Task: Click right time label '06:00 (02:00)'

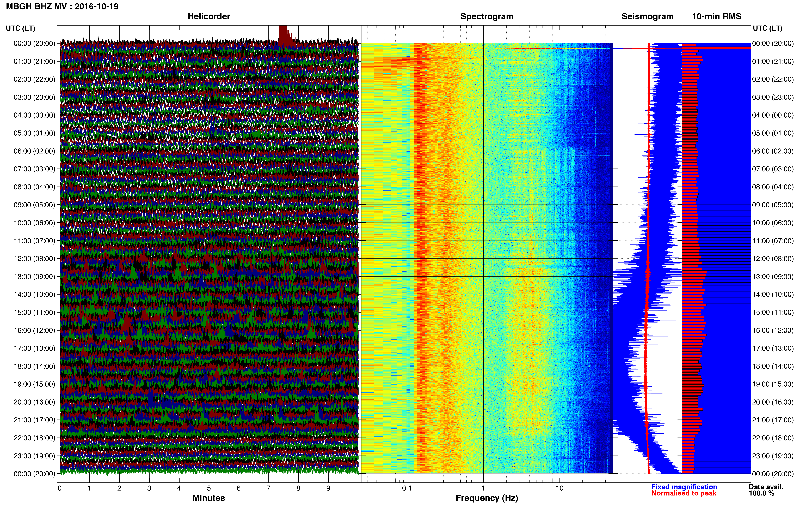Action: (x=773, y=151)
